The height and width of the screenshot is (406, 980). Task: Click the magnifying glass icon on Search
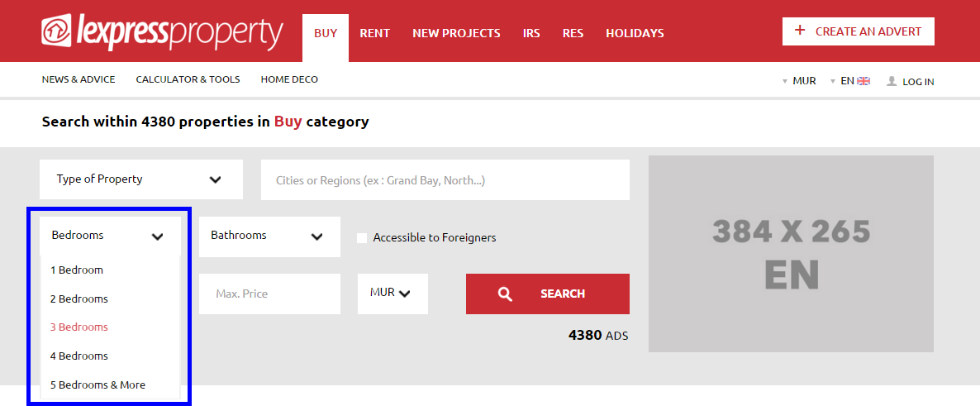505,294
